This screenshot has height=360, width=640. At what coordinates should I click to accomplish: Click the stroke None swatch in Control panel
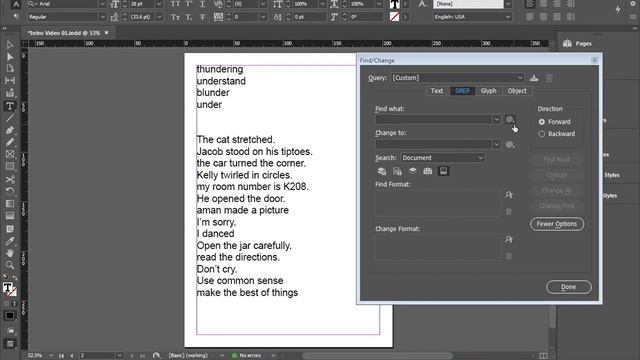click(x=394, y=17)
